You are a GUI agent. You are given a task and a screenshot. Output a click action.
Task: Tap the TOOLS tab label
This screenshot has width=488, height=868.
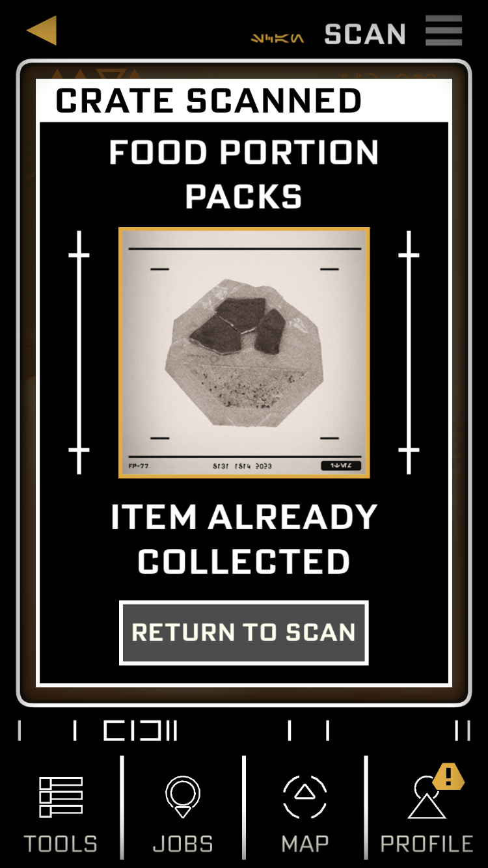point(61,844)
